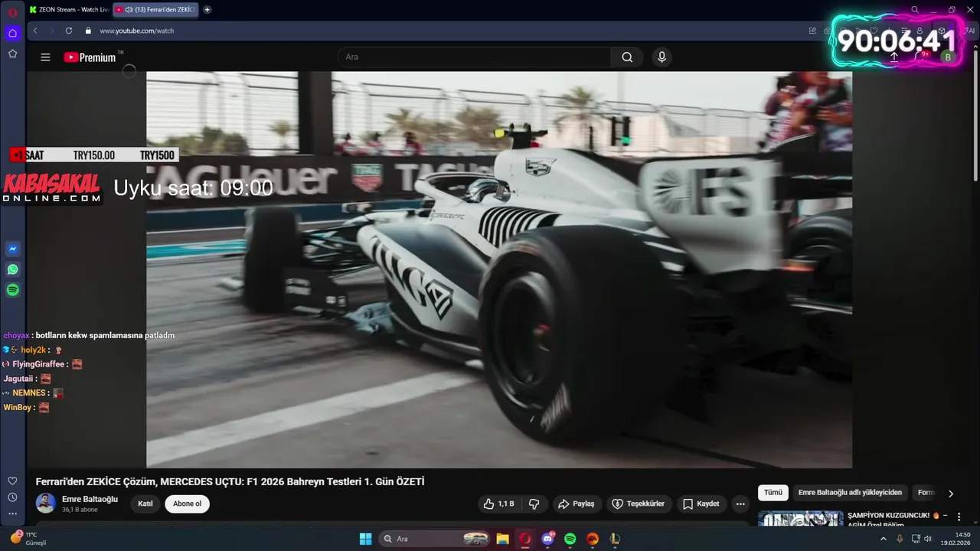Click the page vertical scrollbar
This screenshot has width=980, height=551.
[975, 115]
